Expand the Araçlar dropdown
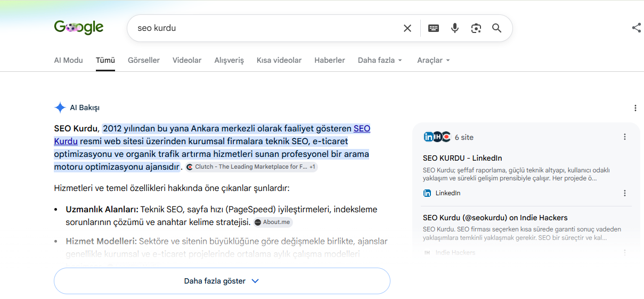 click(x=434, y=60)
